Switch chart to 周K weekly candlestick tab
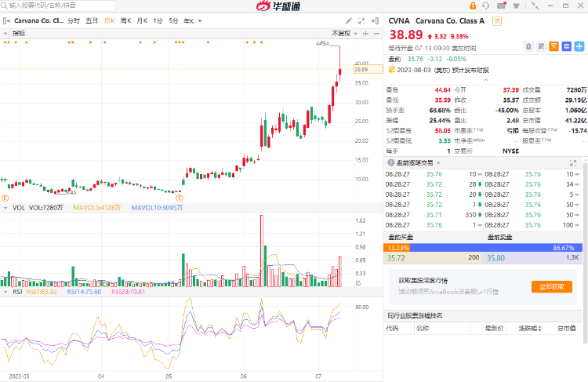The height and width of the screenshot is (382, 588). pyautogui.click(x=125, y=20)
